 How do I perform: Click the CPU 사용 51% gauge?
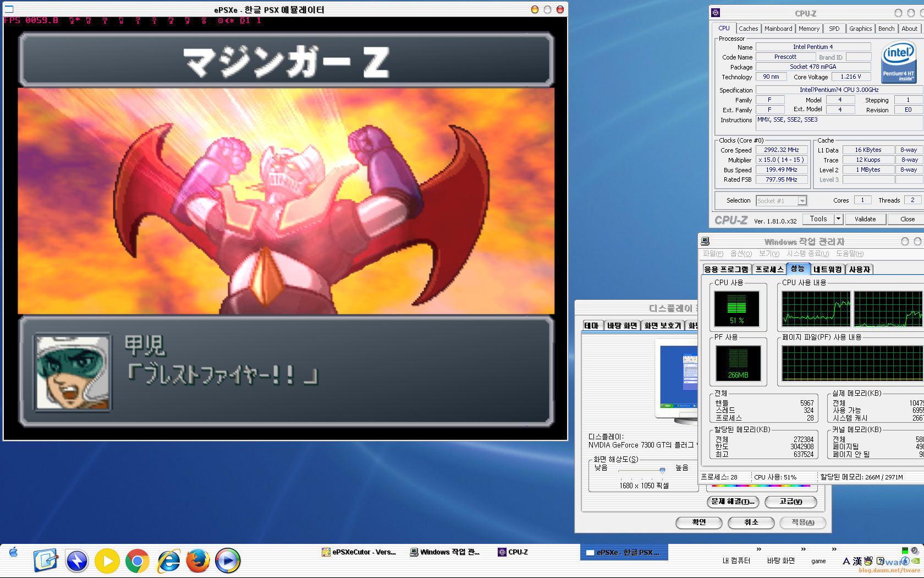point(736,309)
